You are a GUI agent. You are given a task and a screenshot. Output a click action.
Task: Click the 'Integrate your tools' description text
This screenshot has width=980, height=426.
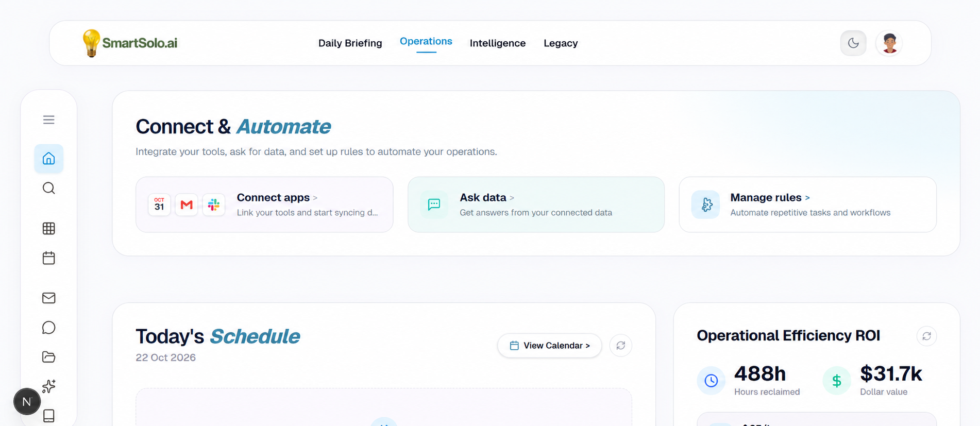pyautogui.click(x=316, y=151)
